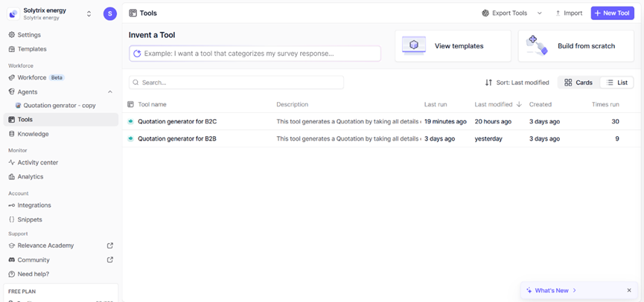Click the Knowledge database icon

click(12, 134)
